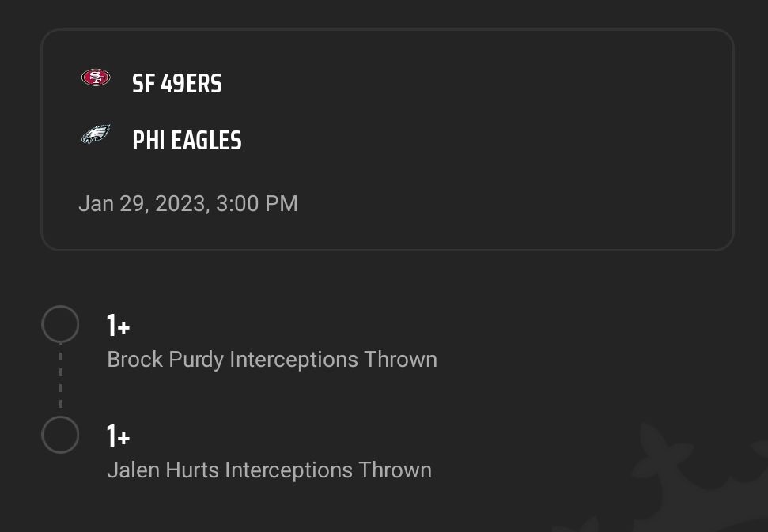Click the Brock Purdy player name
768x532 pixels.
(165, 360)
